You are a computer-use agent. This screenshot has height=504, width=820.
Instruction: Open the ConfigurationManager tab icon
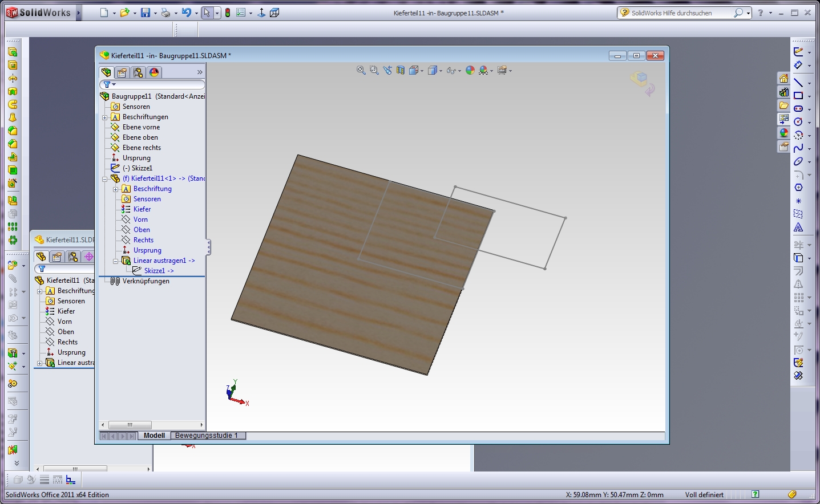(138, 72)
